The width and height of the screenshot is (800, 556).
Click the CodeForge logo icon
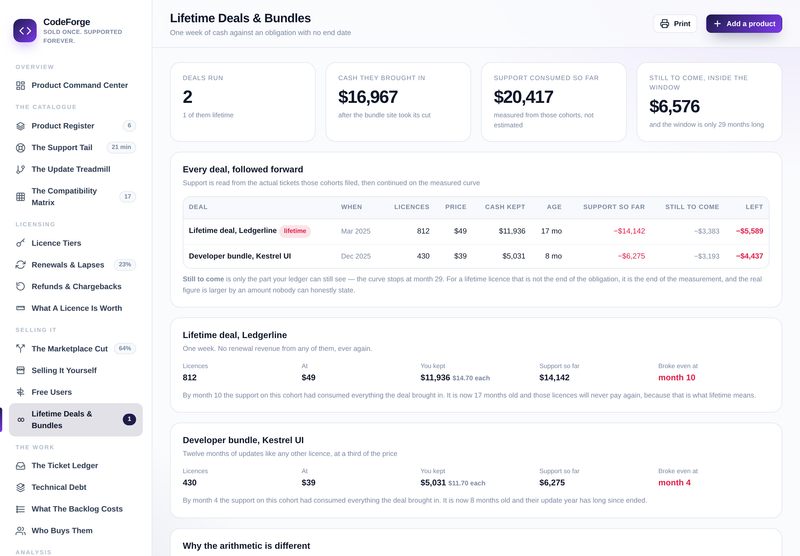pyautogui.click(x=25, y=31)
